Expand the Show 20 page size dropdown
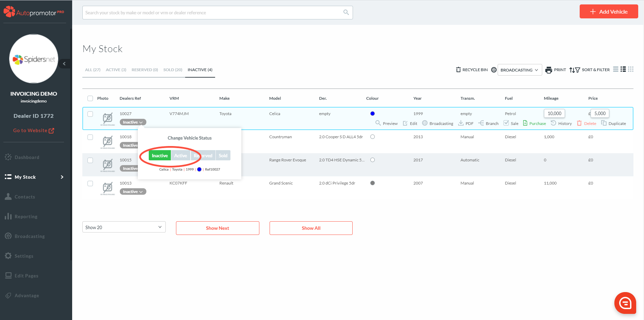The height and width of the screenshot is (320, 644). pyautogui.click(x=124, y=227)
